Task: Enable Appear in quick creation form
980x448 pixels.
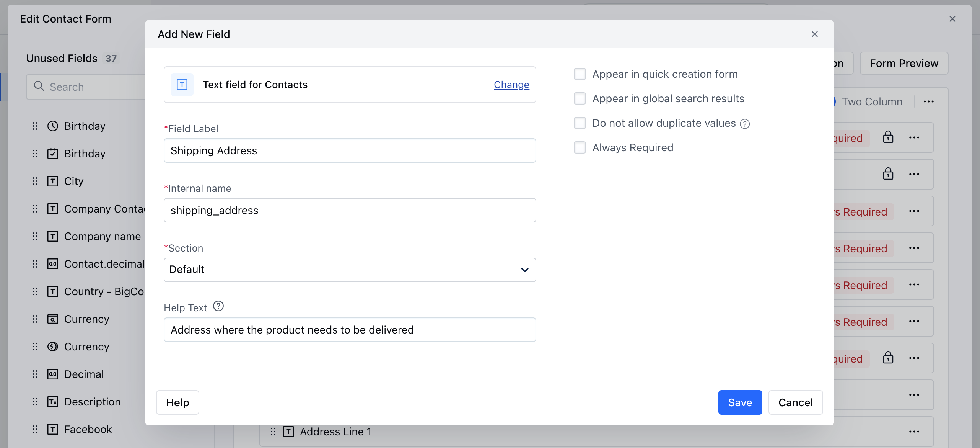Action: [x=580, y=74]
